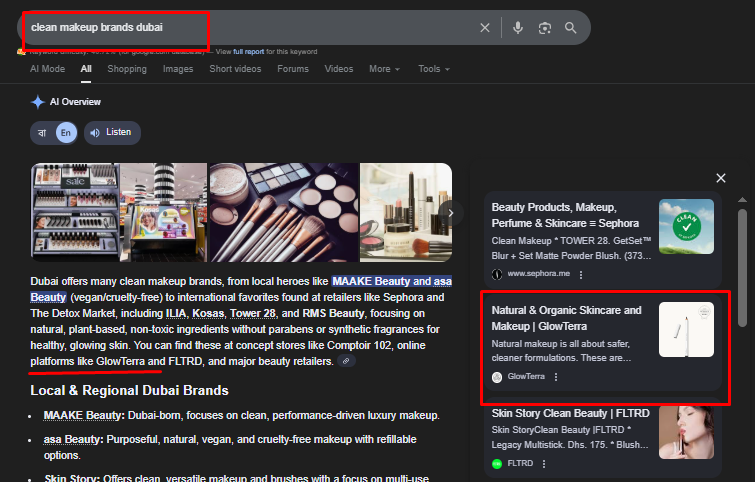Click the Local & Regional Dubai Brands heading
The image size is (755, 482).
tap(129, 391)
